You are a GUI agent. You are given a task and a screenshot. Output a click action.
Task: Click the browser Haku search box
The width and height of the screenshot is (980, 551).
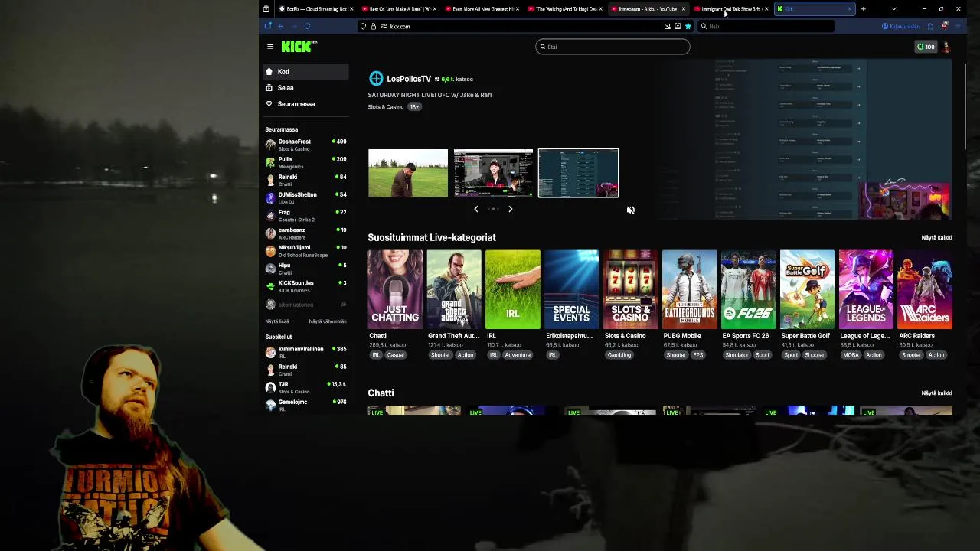(x=766, y=26)
